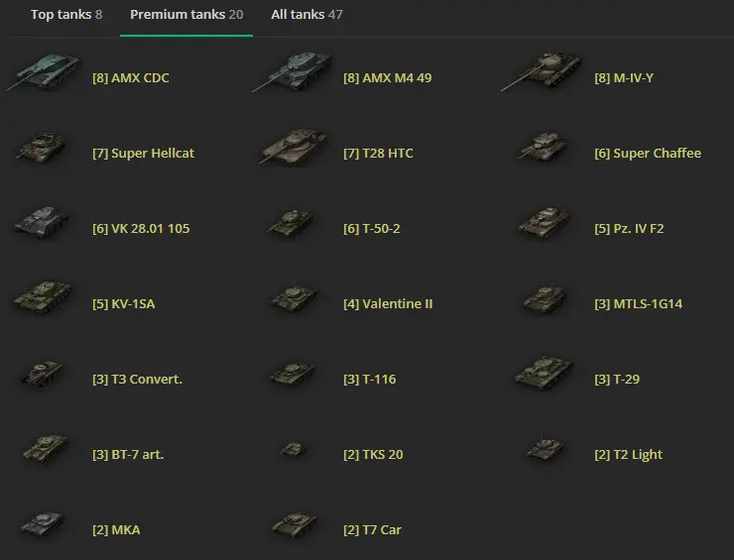Click the T-29 tank icon
The width and height of the screenshot is (734, 560).
(544, 376)
